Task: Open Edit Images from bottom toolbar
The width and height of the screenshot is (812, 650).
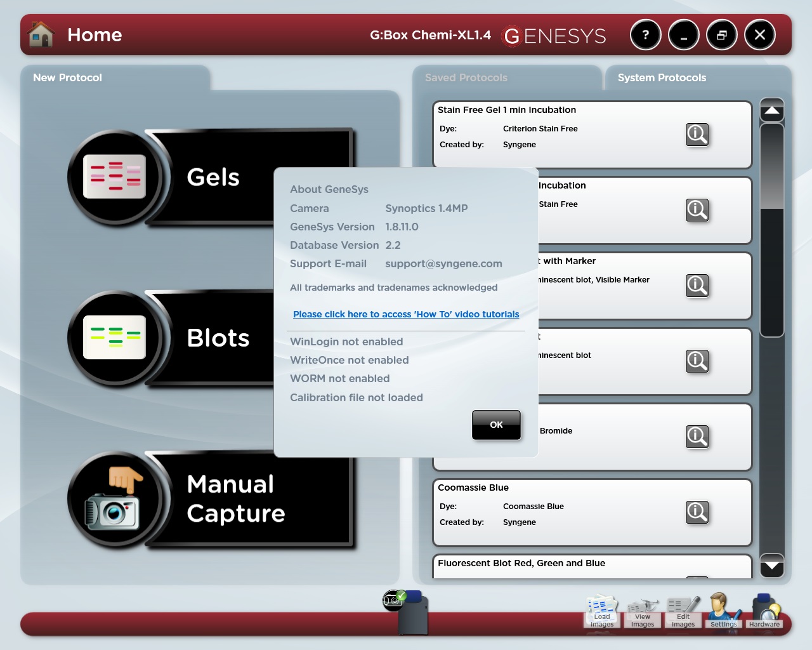Action: [x=683, y=612]
